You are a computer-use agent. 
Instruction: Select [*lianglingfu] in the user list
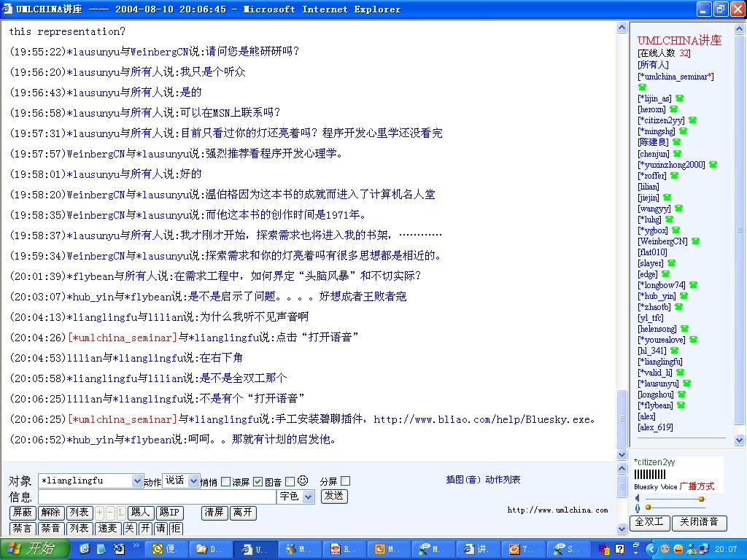pos(660,362)
